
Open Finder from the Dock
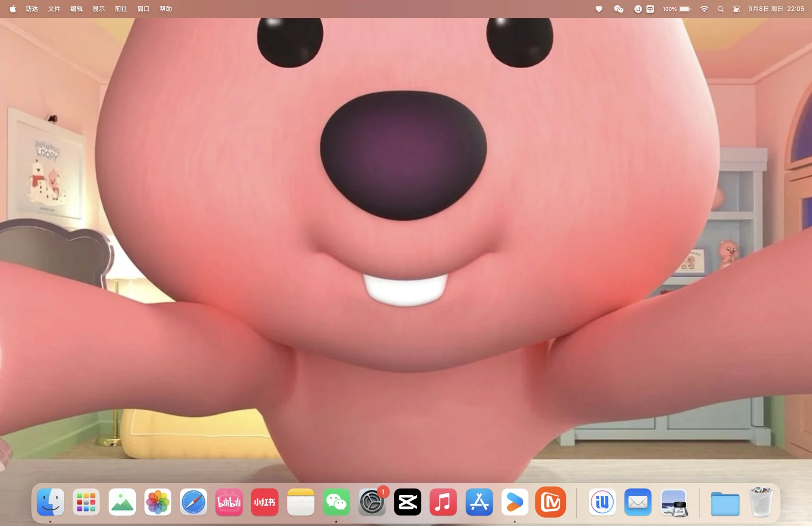coord(51,502)
